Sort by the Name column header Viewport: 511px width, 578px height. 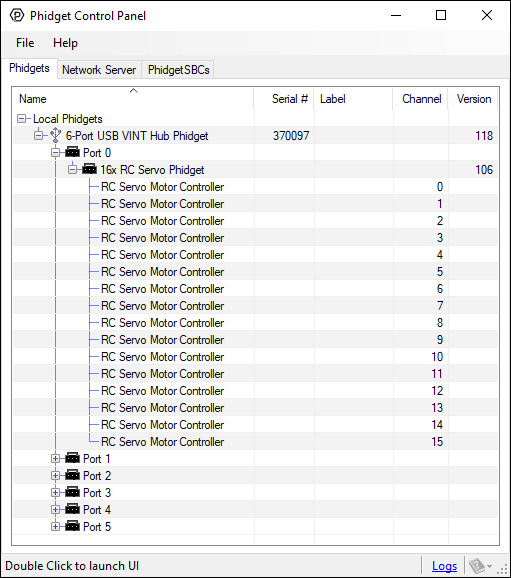coord(133,99)
